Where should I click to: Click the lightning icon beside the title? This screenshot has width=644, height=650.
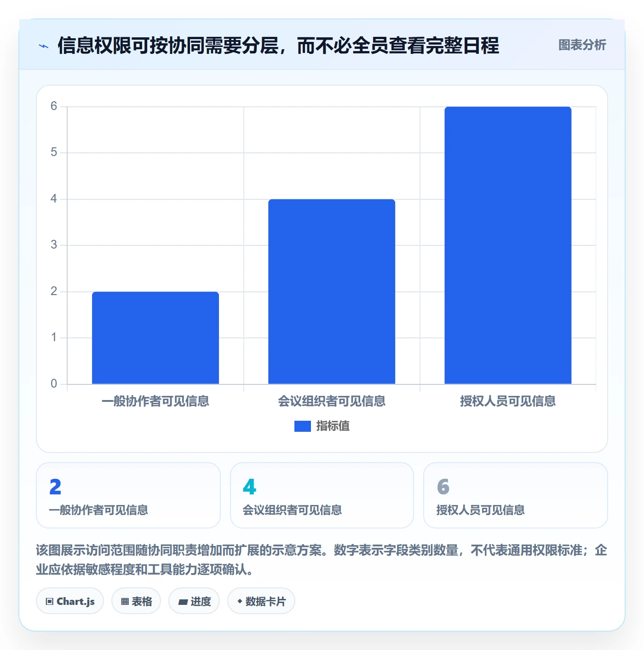pyautogui.click(x=44, y=46)
